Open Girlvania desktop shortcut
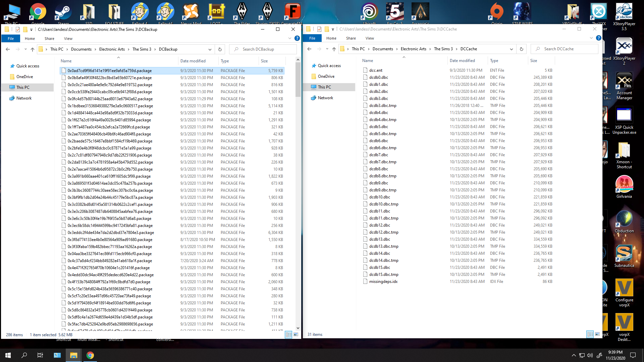 624,187
